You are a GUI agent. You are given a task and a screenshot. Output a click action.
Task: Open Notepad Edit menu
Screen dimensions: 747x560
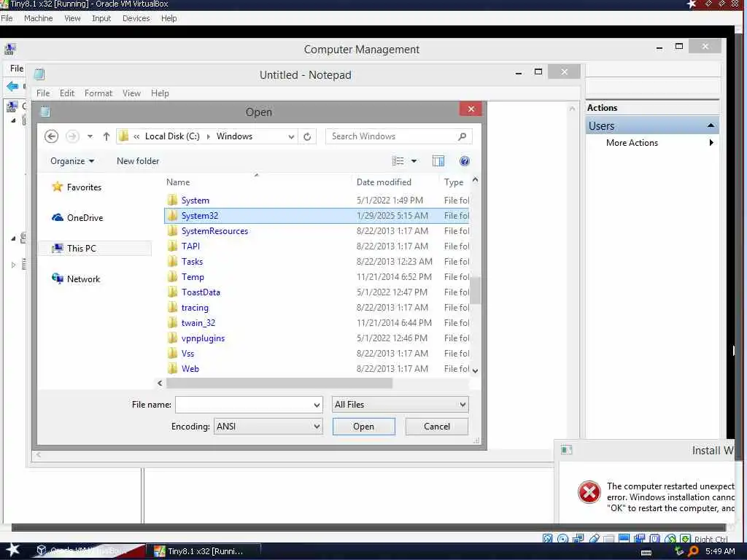[x=67, y=93]
